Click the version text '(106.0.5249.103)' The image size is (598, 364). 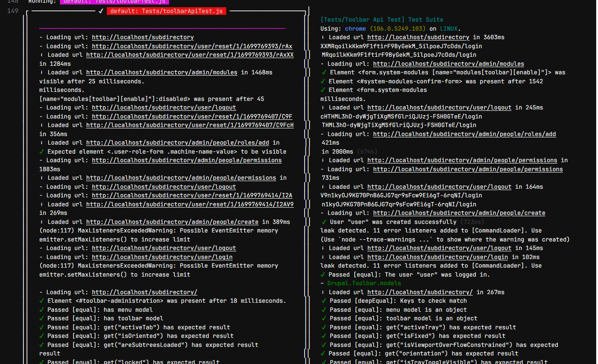398,28
